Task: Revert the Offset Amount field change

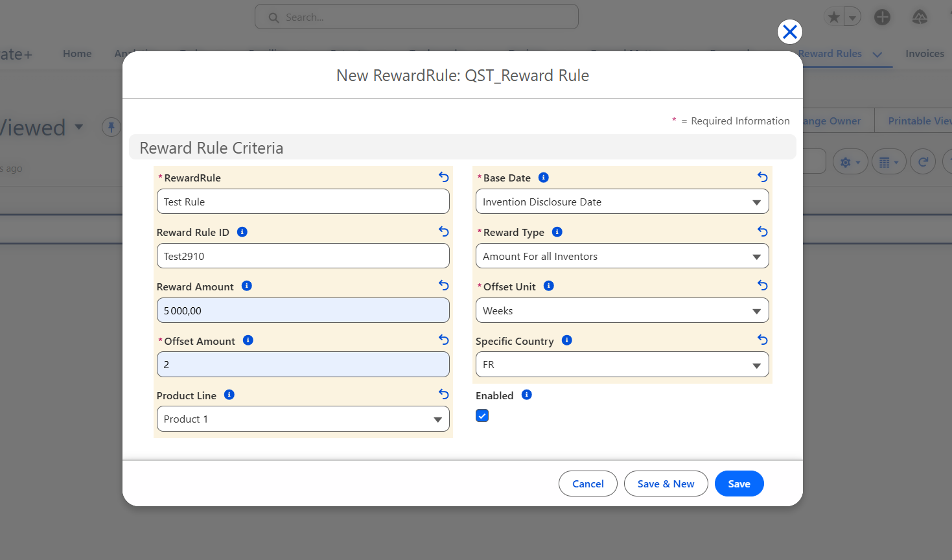Action: point(444,340)
